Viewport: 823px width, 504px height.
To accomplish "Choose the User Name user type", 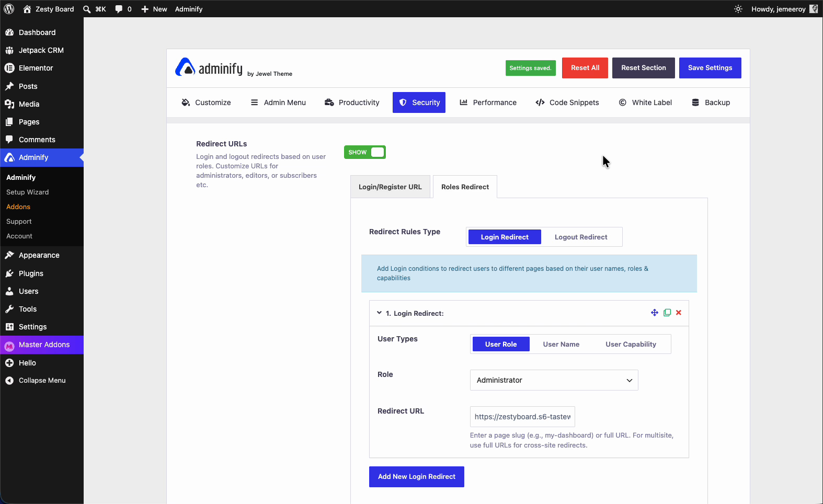I will (x=561, y=344).
